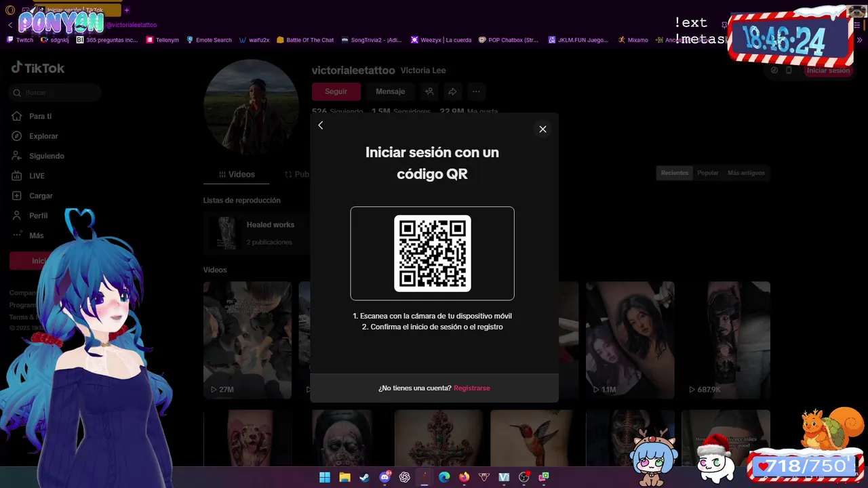Screen dimensions: 868x488
Task: Open File Explorer from the taskbar
Action: [344, 477]
